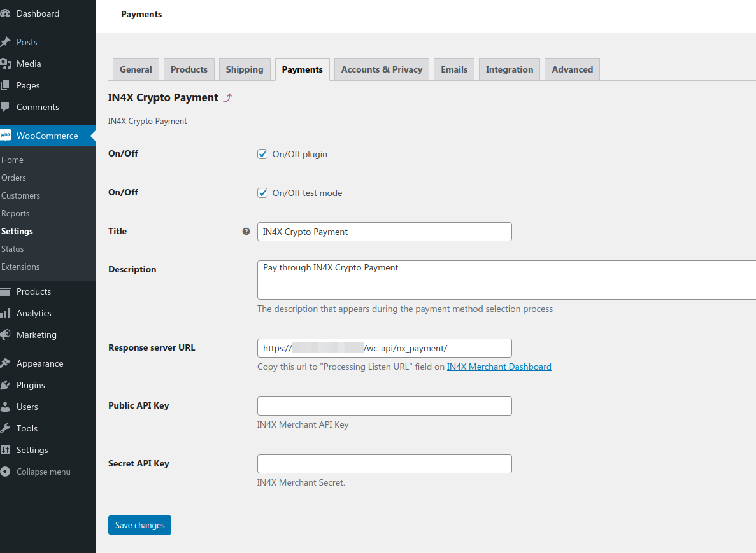Viewport: 756px width, 553px height.
Task: Focus the Public API Key field
Action: tap(384, 406)
